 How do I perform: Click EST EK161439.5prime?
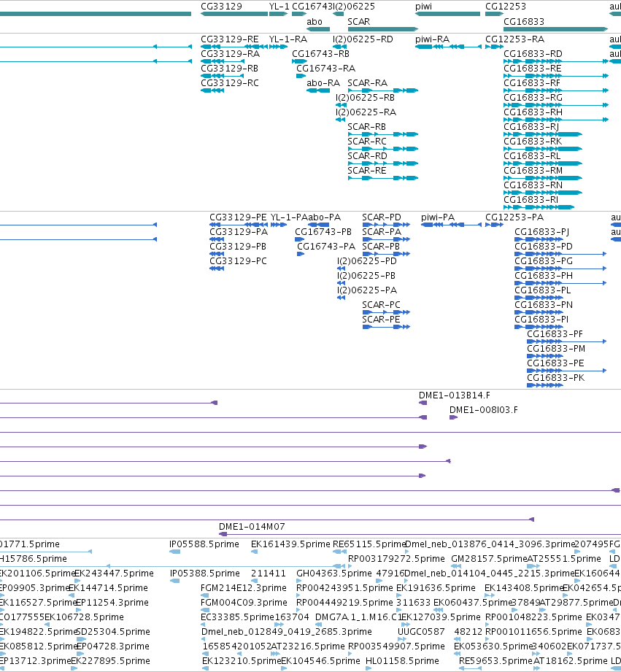(290, 544)
